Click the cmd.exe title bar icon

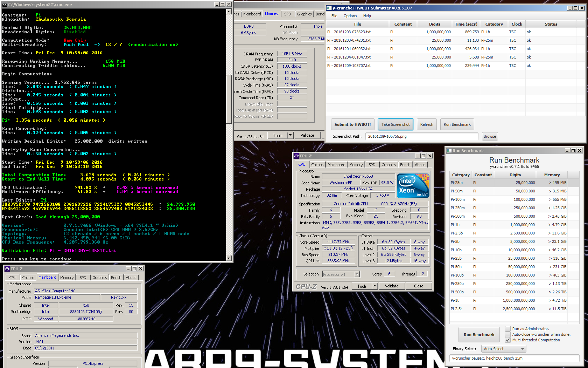(5, 5)
